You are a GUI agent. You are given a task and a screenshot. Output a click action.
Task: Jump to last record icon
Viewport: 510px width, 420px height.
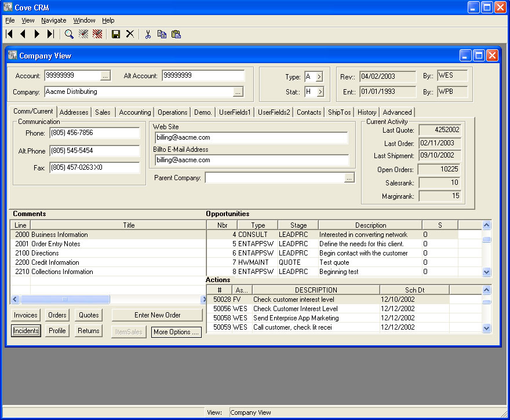click(x=50, y=34)
